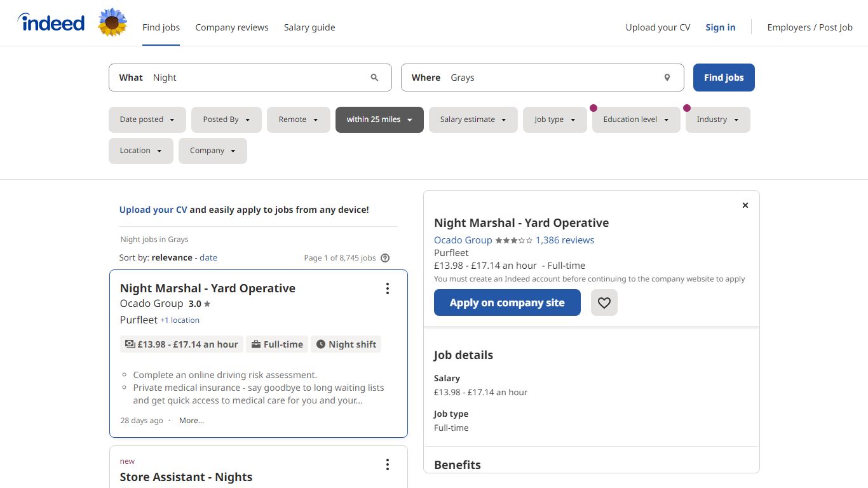This screenshot has height=488, width=868.
Task: Click the Full-time tag on job card
Action: [276, 344]
